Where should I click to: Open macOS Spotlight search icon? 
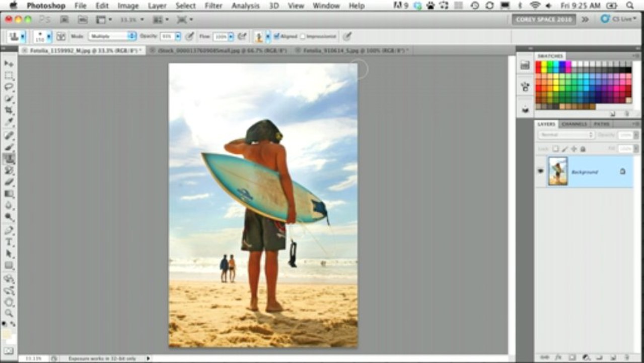pyautogui.click(x=630, y=6)
